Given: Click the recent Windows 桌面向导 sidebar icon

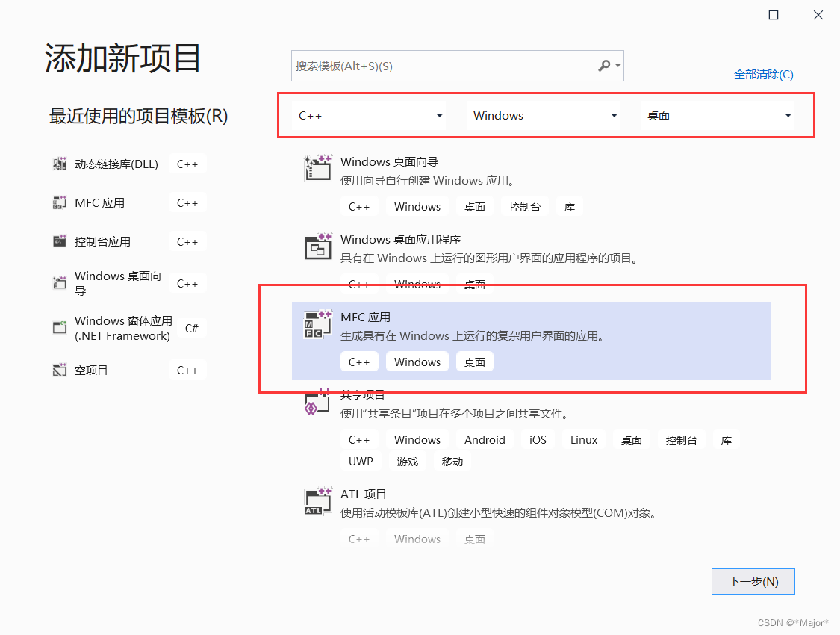Looking at the screenshot, I should pos(60,282).
